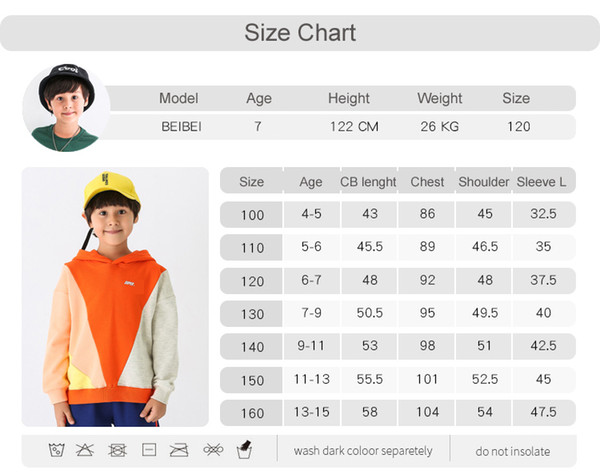
Task: Click sleeve length value 32.5
Action: (543, 214)
